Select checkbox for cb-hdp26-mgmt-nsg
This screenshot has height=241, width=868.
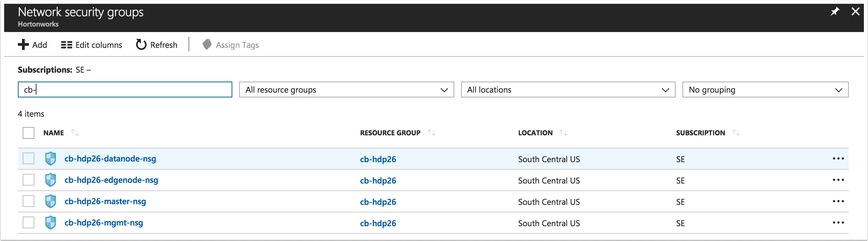click(29, 223)
